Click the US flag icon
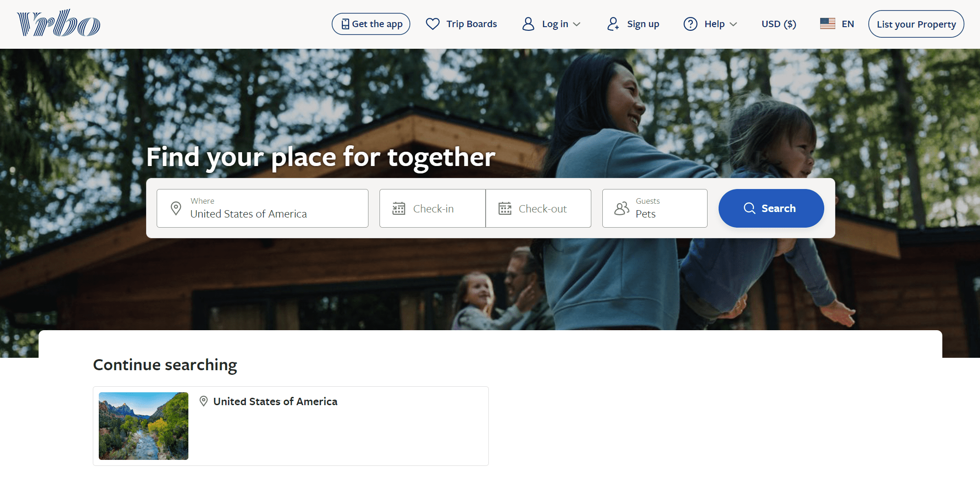980x493 pixels. click(x=827, y=24)
